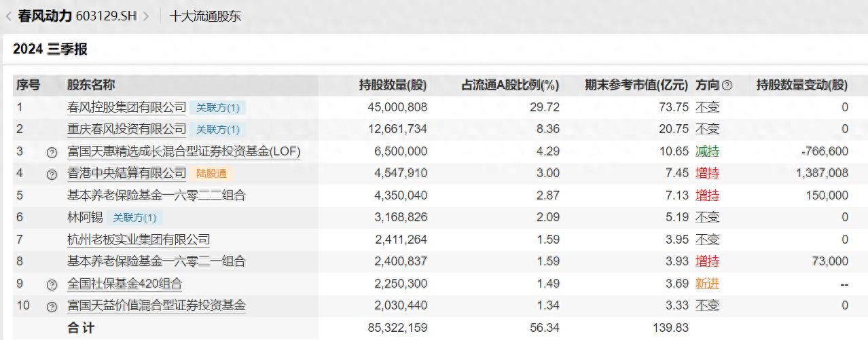Click change value 1,387,008
868x340 pixels.
pyautogui.click(x=822, y=173)
